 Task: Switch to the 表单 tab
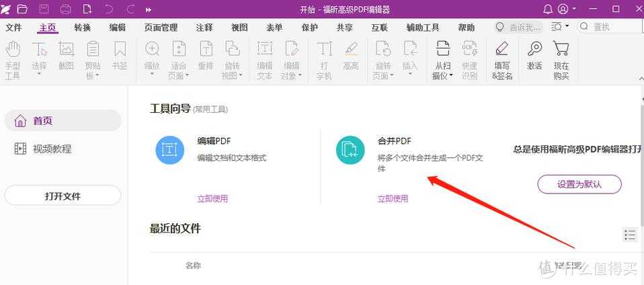[274, 28]
